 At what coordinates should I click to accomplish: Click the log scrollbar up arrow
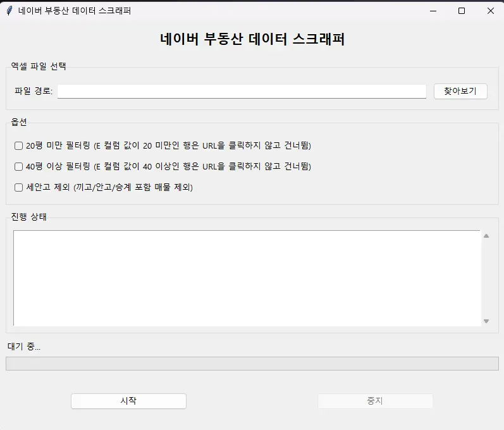[486, 236]
